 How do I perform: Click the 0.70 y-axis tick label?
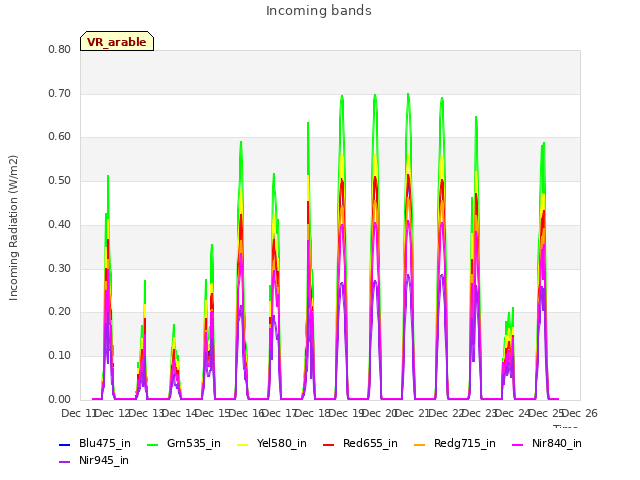point(60,93)
